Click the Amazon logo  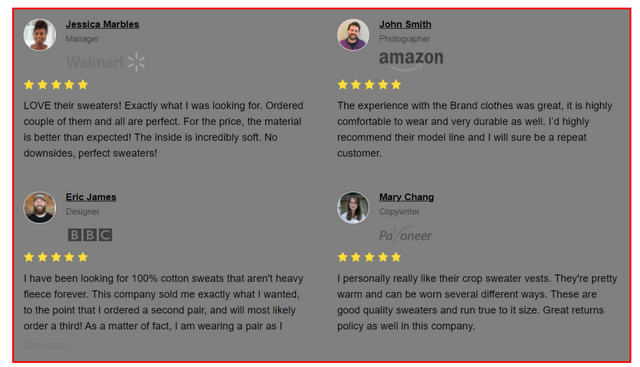coord(411,60)
